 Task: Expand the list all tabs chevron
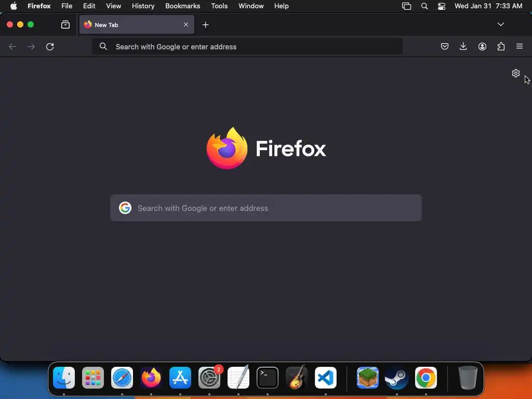(x=500, y=24)
